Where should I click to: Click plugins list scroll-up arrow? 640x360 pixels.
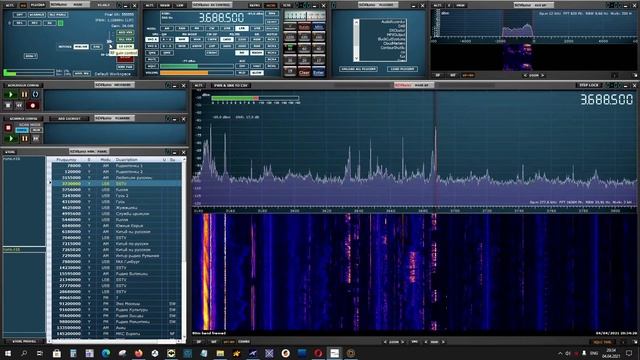click(x=356, y=22)
